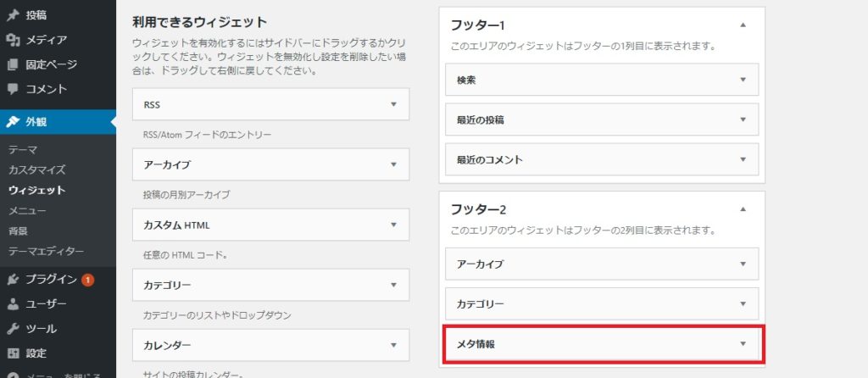Open the カスタマイズ submenu item

[x=37, y=170]
